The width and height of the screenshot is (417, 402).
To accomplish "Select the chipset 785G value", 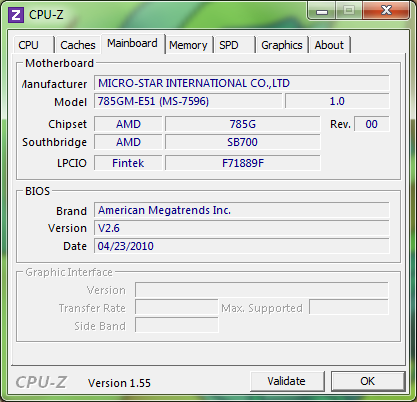I will tap(243, 124).
